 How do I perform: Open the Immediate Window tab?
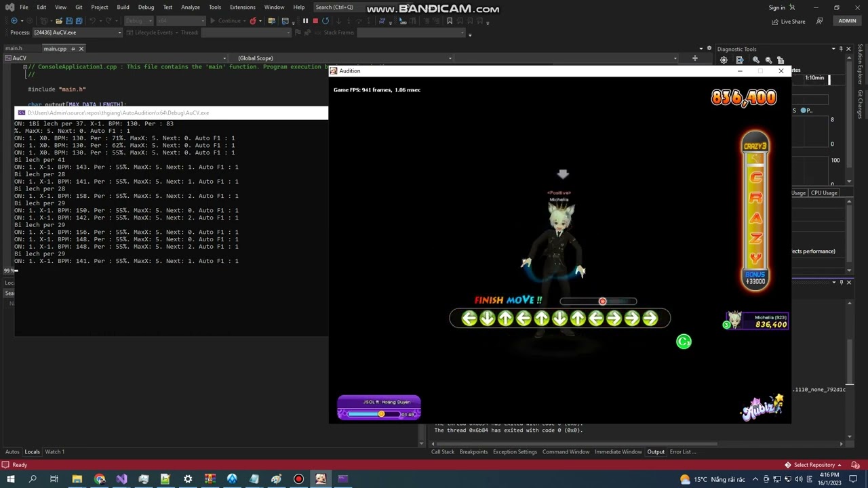click(618, 452)
